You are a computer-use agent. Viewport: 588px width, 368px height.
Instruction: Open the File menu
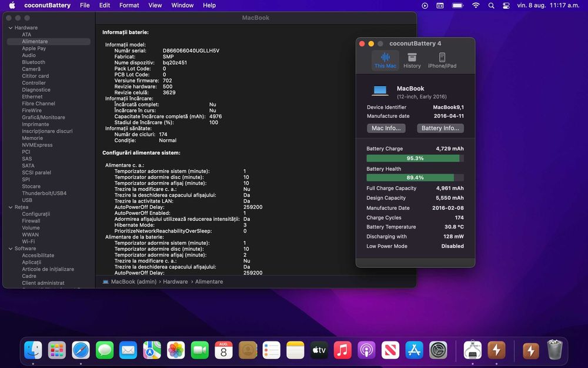(85, 5)
